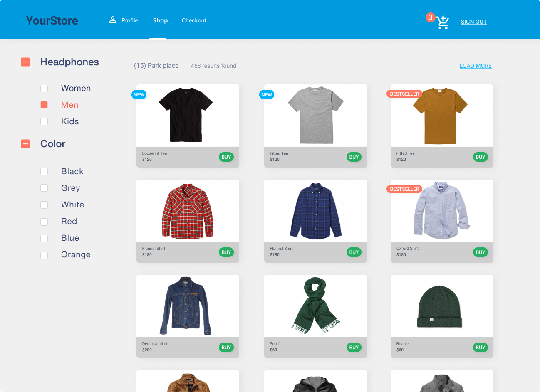Image resolution: width=540 pixels, height=392 pixels.
Task: Uncheck the Men filter checkbox
Action: (44, 105)
